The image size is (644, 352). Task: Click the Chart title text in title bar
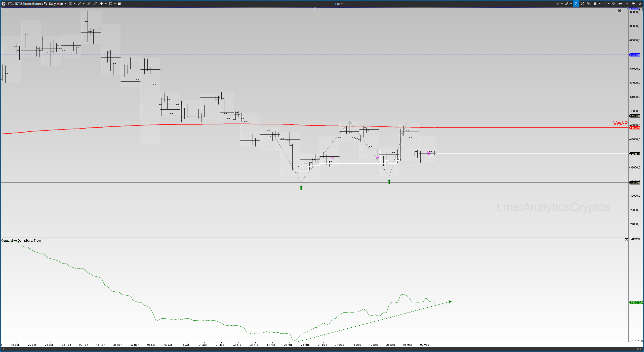tap(339, 4)
